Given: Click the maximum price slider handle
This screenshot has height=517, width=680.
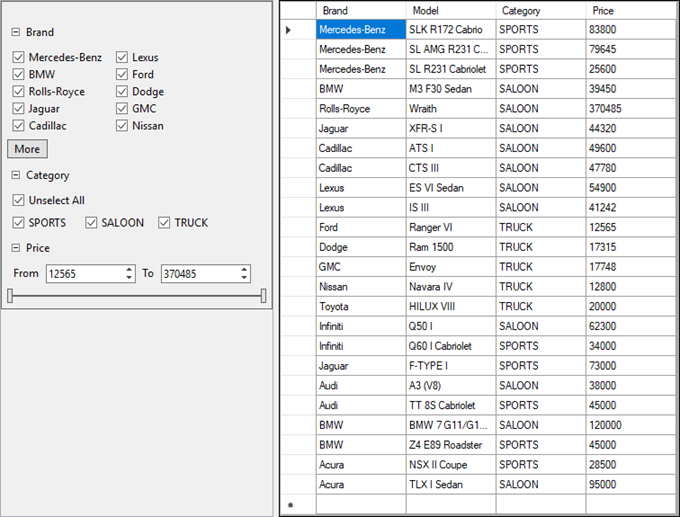Looking at the screenshot, I should 264,296.
